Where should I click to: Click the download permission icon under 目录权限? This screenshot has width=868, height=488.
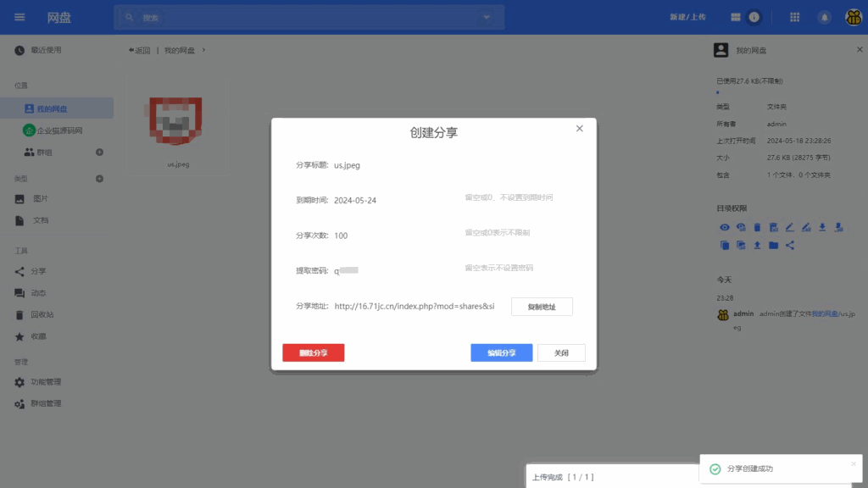pos(821,226)
